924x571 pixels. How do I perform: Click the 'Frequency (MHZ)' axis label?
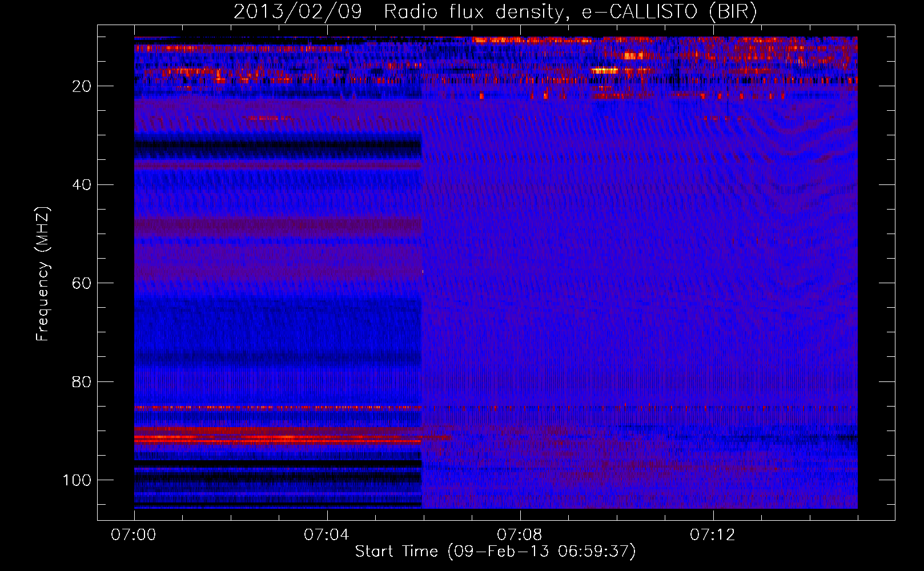click(x=43, y=274)
